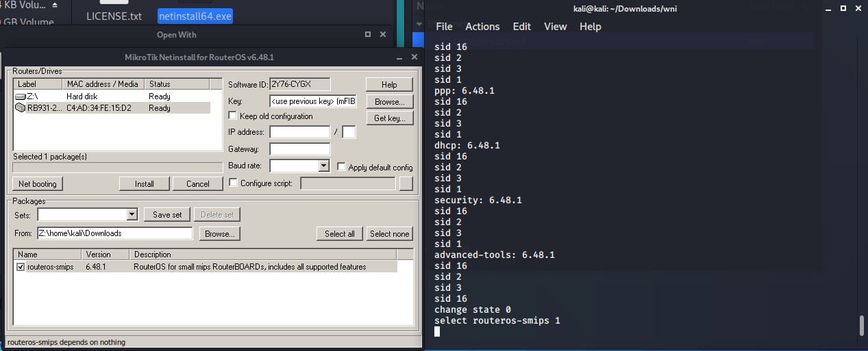Click the terminal's vertical scrollbar thumb

pyautogui.click(x=863, y=326)
